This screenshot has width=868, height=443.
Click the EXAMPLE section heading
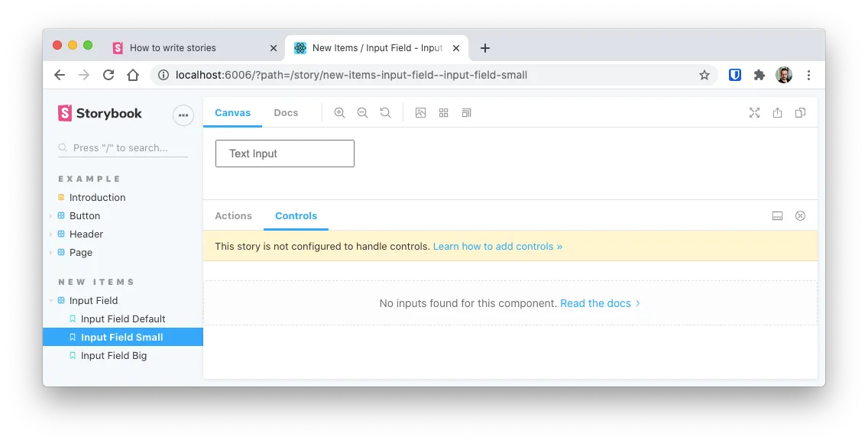(89, 179)
